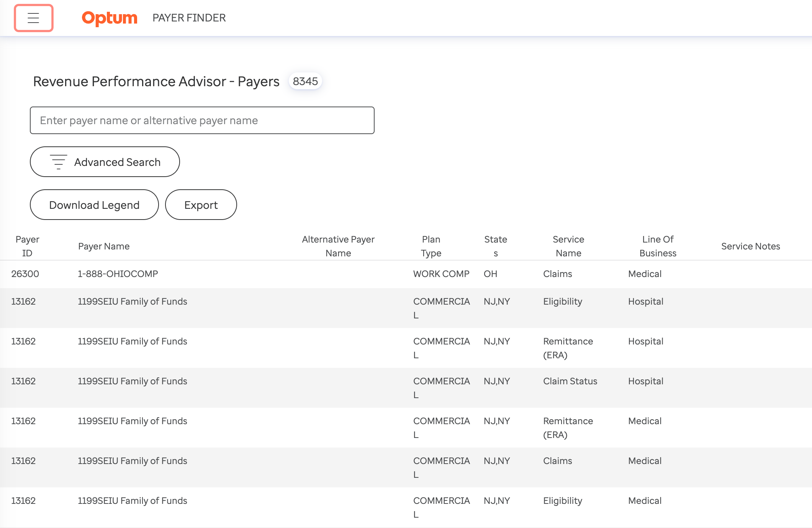Click the Optum logo
This screenshot has height=528, width=812.
pyautogui.click(x=110, y=18)
